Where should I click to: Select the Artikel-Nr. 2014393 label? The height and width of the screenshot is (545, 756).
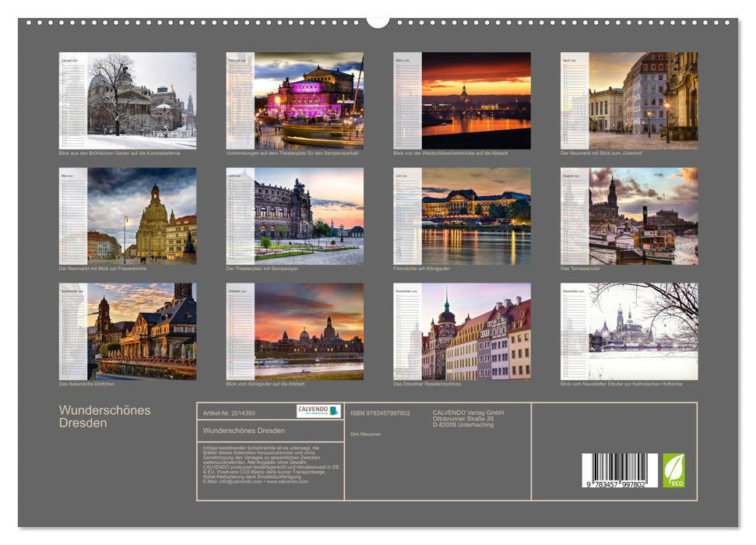229,414
